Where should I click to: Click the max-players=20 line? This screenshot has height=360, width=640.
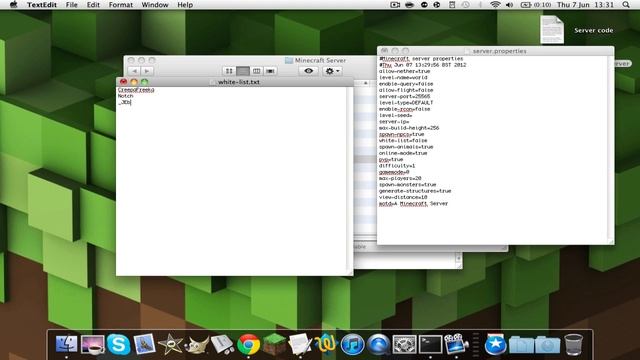[400, 178]
